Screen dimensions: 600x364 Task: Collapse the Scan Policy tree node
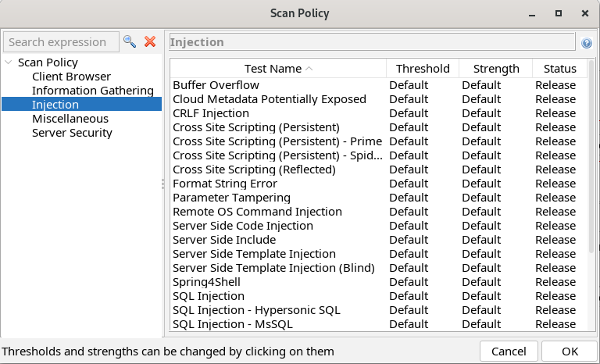click(x=9, y=62)
